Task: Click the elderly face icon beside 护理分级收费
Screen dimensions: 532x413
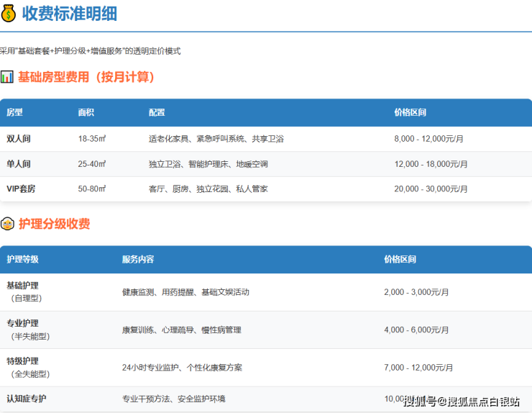Action: click(7, 224)
